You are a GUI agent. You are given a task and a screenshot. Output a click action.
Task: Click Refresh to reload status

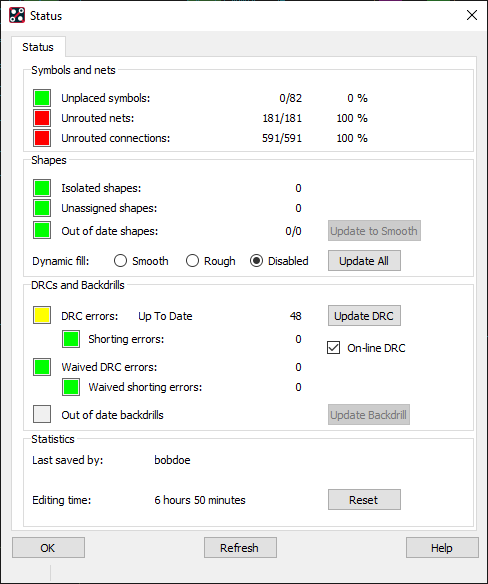point(240,548)
